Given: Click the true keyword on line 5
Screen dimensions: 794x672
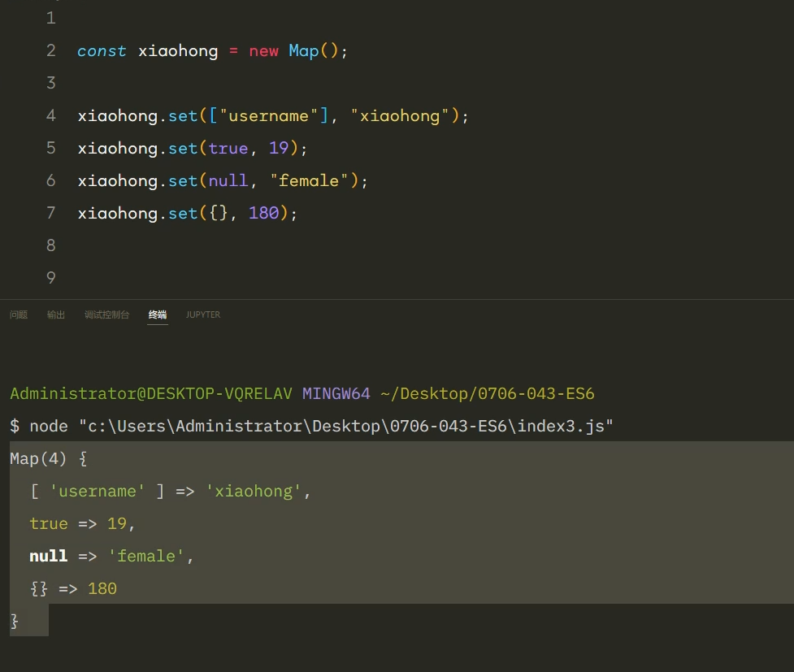Looking at the screenshot, I should tap(228, 149).
